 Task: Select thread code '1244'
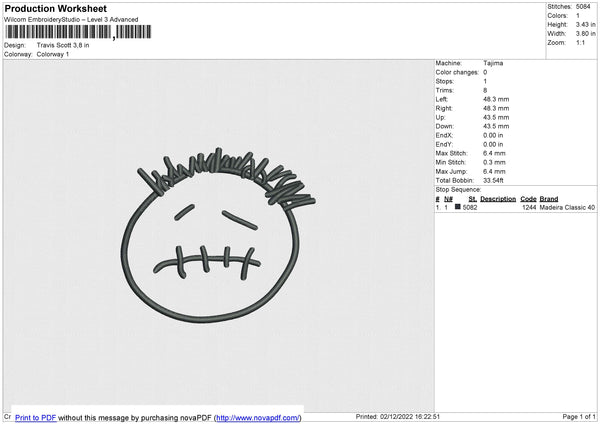coord(529,207)
